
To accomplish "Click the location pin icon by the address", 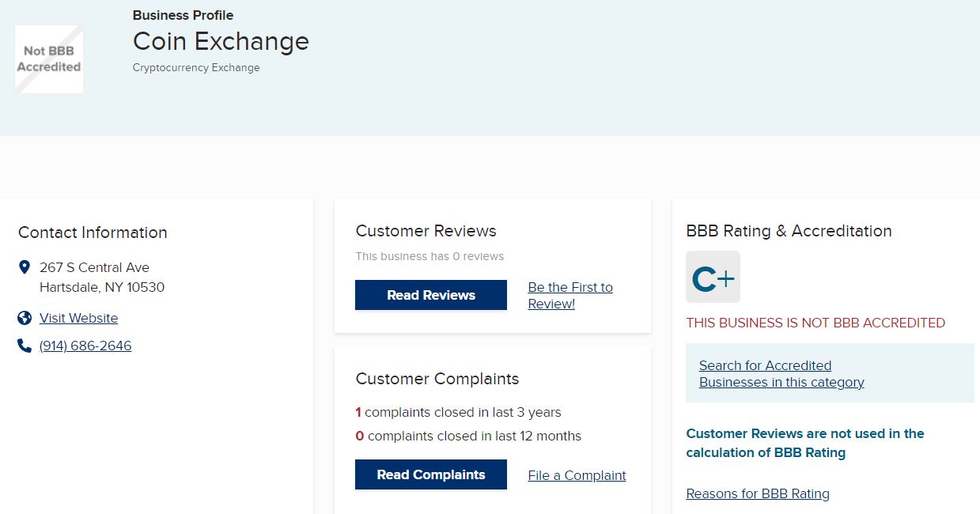I will (25, 267).
